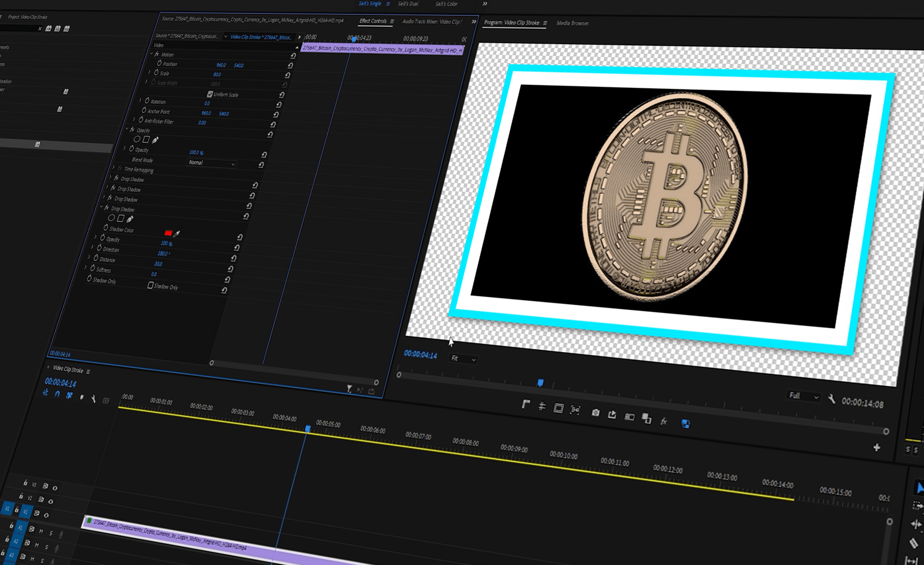Expand the Distance property of Drop Shadow
The width and height of the screenshot is (924, 565).
pos(89,258)
